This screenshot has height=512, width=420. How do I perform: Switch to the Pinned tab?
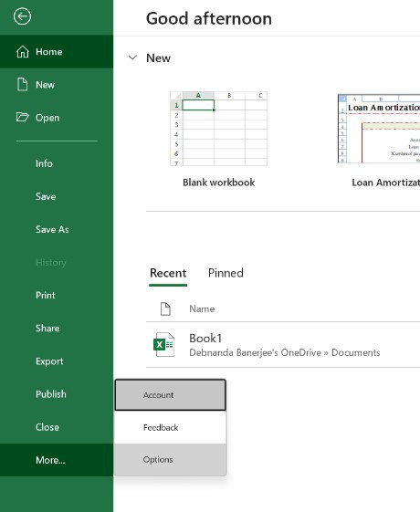(226, 273)
